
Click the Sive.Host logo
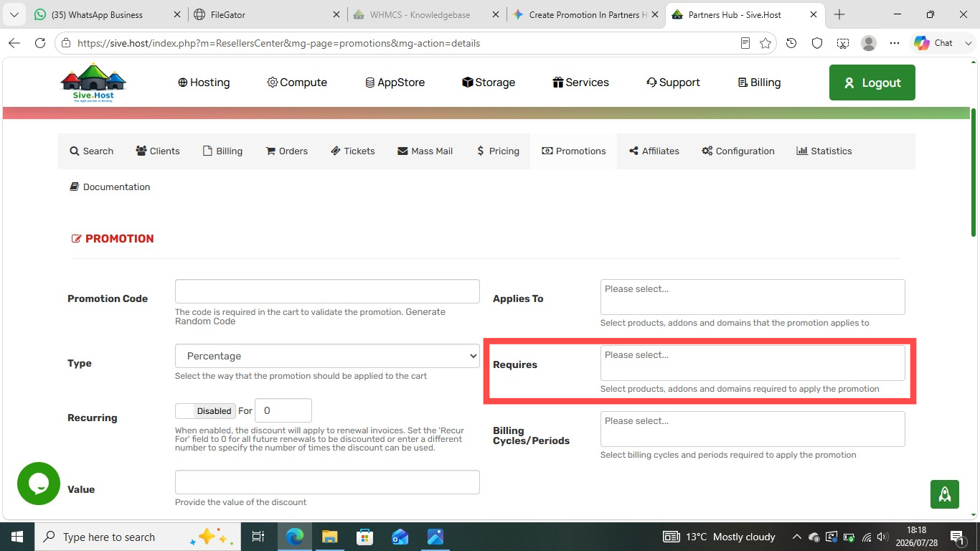point(93,83)
